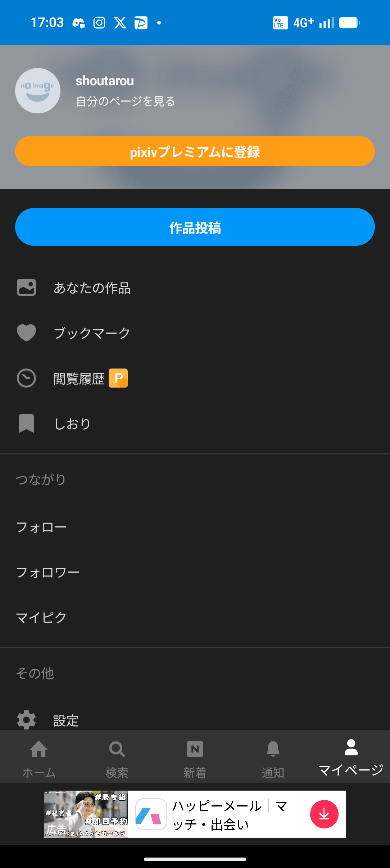
Task: Tap the 作品投稿 button
Action: coord(195,227)
